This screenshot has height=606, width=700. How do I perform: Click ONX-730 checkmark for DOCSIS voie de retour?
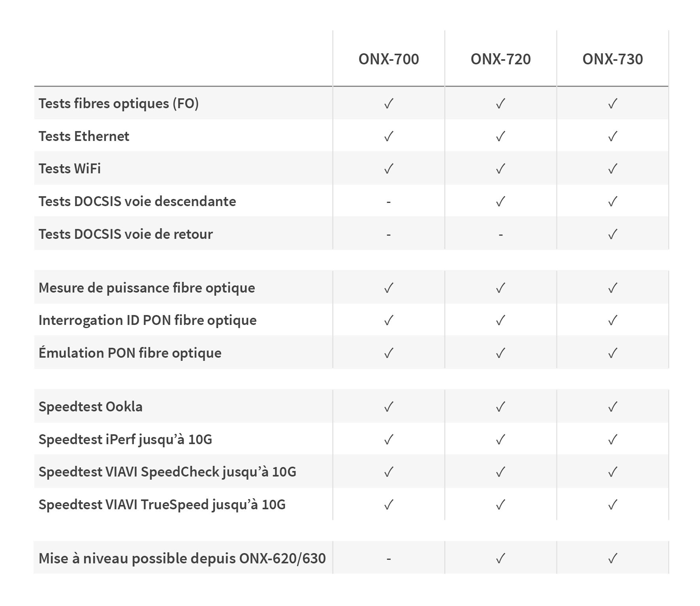click(612, 235)
